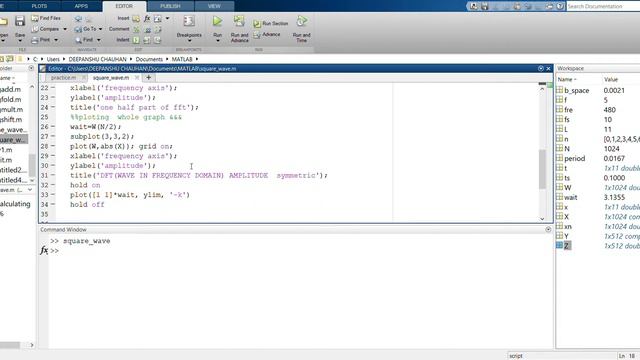640x360 pixels.
Task: Select sigfold.m file in Current Folder
Action: coord(11,99)
